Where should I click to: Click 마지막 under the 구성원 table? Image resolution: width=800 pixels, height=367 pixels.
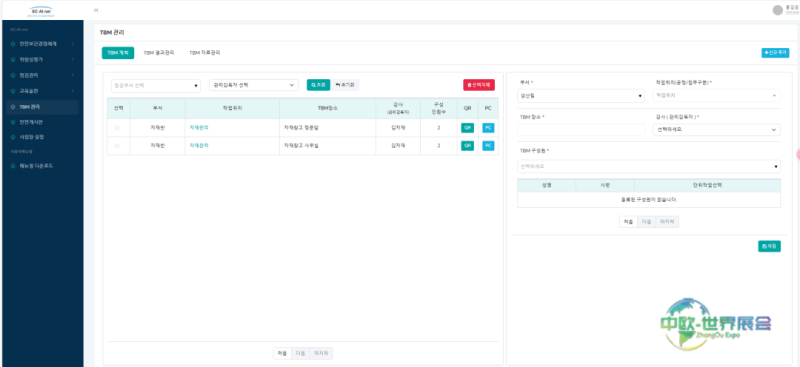click(x=667, y=222)
